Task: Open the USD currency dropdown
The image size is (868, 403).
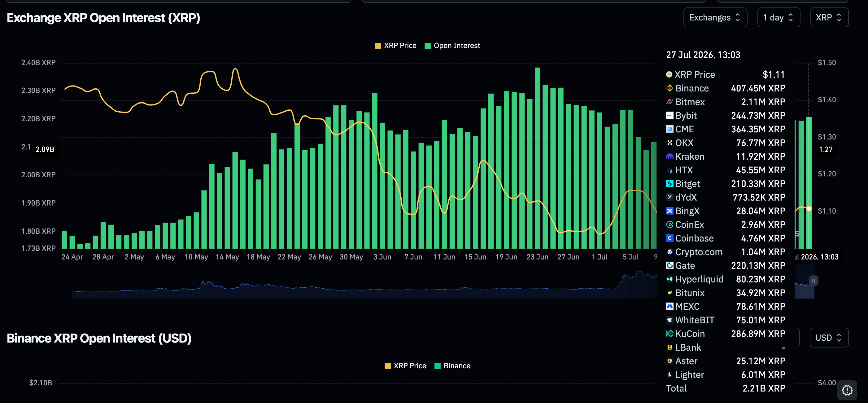Action: click(x=829, y=338)
